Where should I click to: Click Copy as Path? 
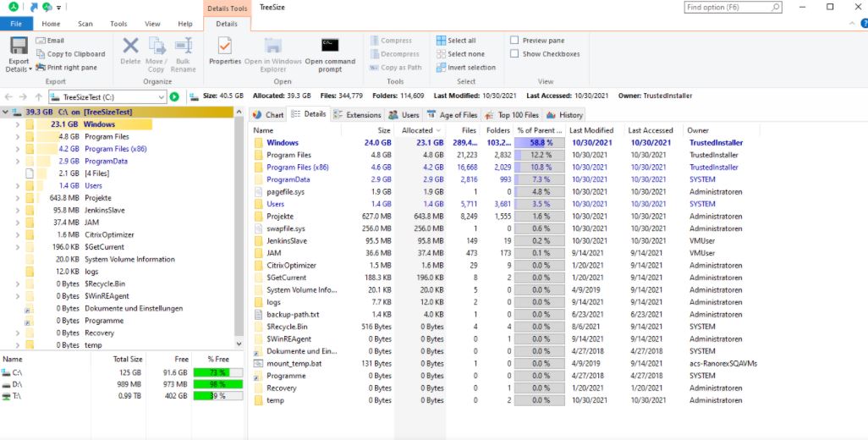point(396,67)
